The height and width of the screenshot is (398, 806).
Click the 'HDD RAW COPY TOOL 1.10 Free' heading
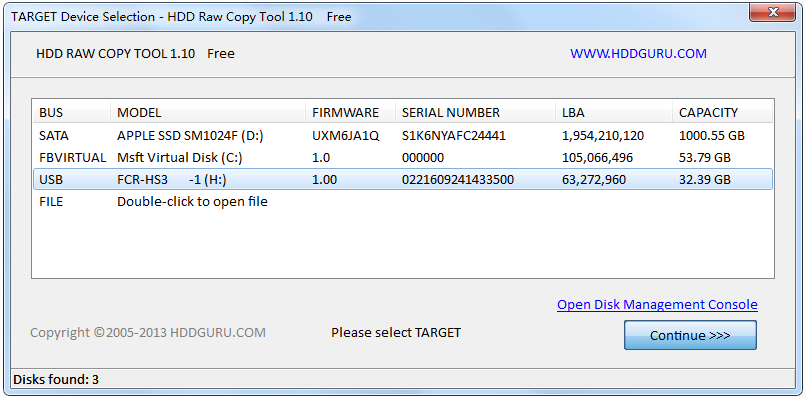[135, 53]
